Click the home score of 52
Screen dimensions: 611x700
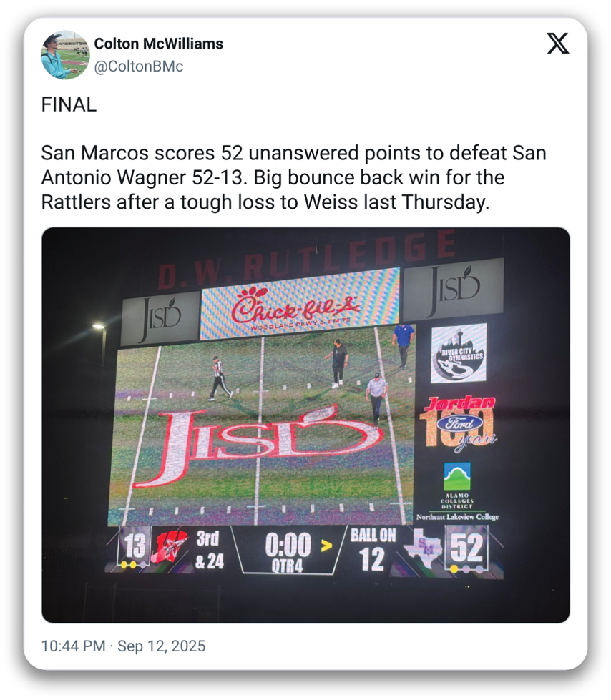[466, 549]
